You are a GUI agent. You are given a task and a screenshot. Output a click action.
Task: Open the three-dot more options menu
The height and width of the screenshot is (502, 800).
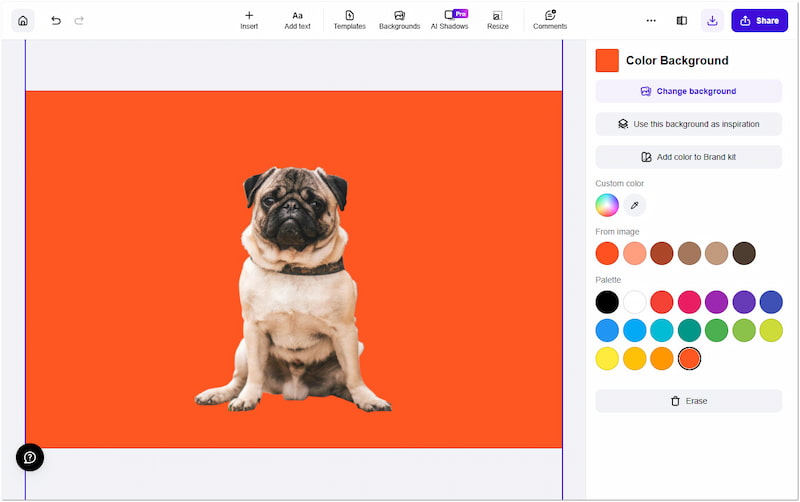651,20
